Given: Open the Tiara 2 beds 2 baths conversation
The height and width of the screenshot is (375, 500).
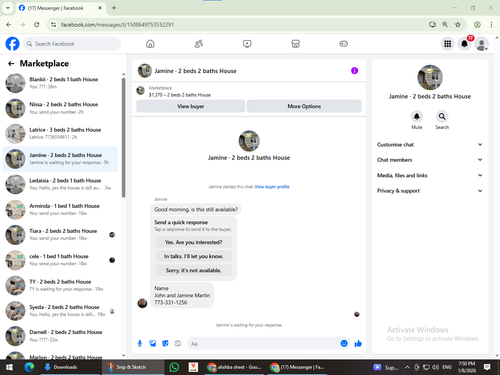Looking at the screenshot, I should [x=60, y=235].
